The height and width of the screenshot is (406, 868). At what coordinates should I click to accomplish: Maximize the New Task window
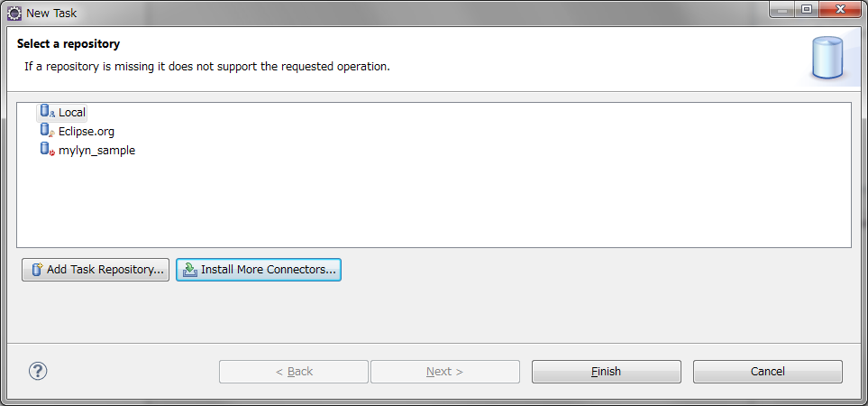[806, 10]
